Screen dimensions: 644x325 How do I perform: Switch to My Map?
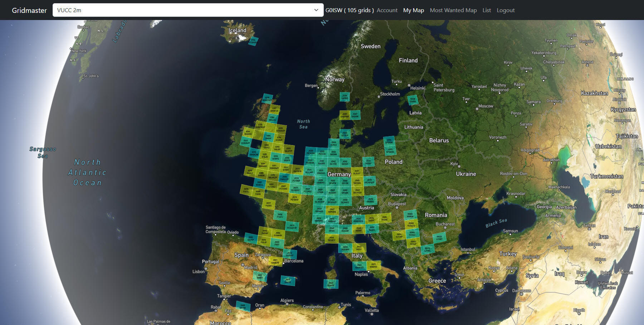(x=413, y=10)
